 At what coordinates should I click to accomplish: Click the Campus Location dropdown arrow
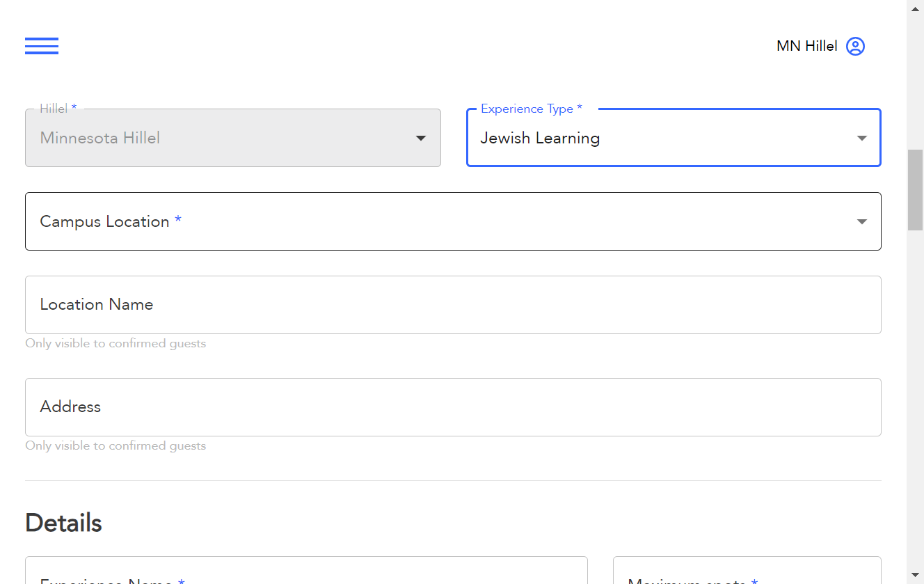(862, 221)
